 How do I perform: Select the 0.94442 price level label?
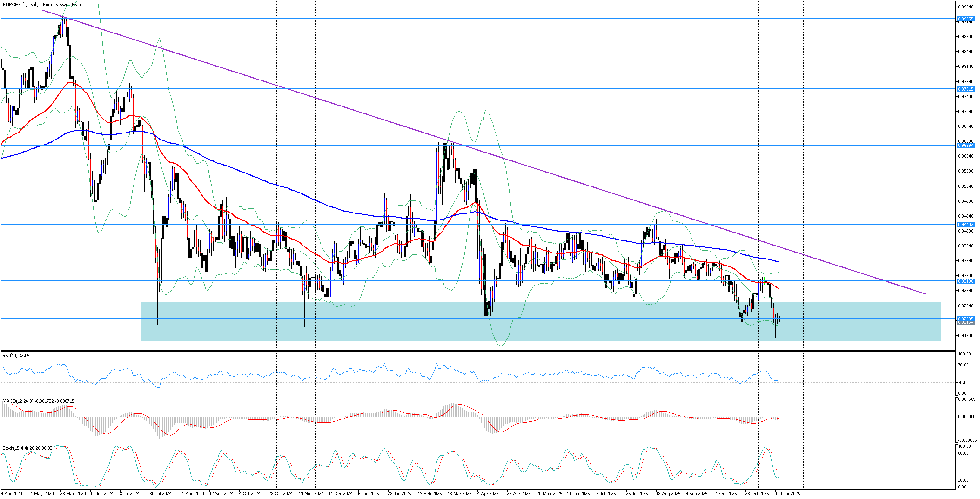tap(965, 224)
